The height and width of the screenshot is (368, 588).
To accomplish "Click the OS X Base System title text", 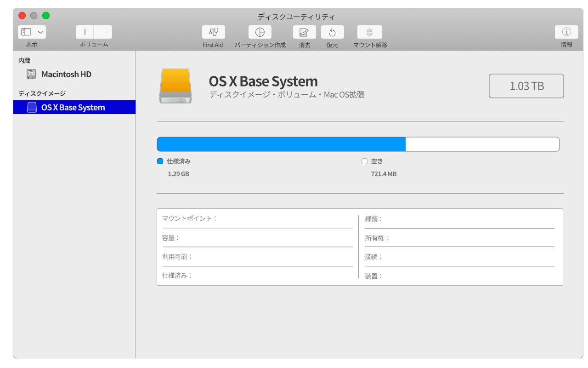I will [263, 81].
